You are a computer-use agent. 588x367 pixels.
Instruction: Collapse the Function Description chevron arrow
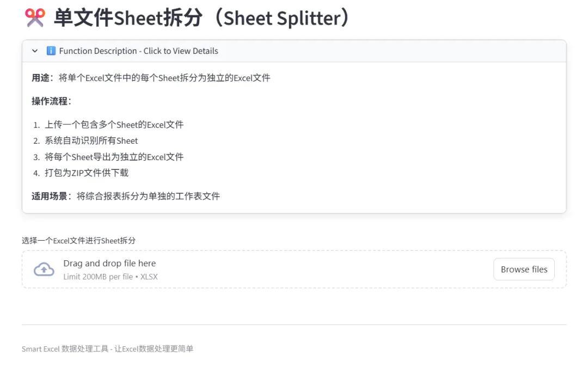pos(35,51)
